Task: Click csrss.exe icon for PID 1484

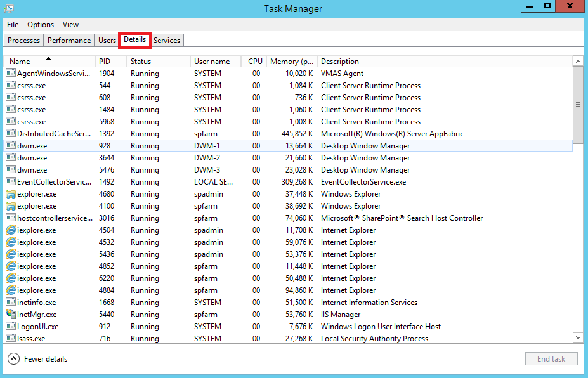Action: click(11, 109)
